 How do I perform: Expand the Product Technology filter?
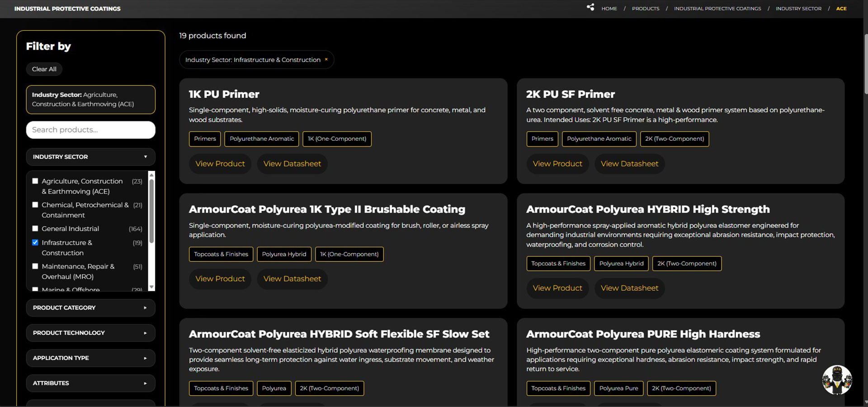(x=90, y=333)
